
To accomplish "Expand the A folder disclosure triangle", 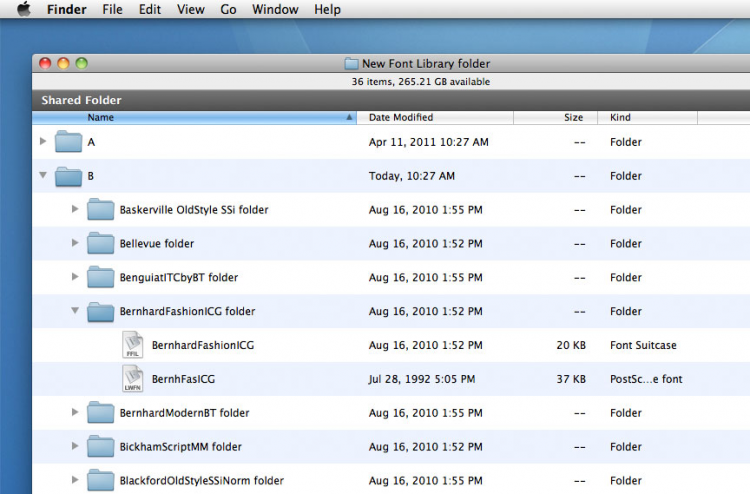I will click(x=43, y=142).
